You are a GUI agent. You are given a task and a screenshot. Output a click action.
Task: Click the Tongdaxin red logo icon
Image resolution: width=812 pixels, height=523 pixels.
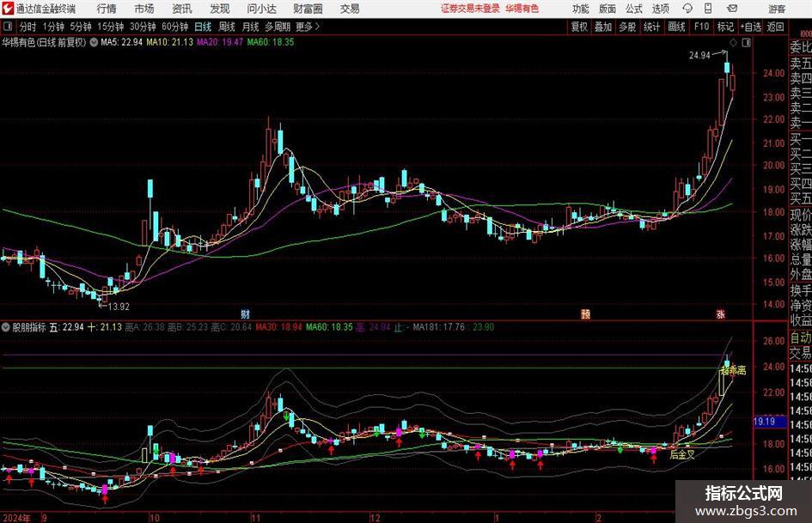coord(8,9)
